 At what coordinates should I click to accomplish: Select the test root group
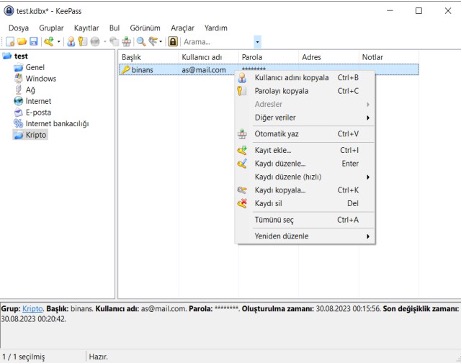(x=21, y=56)
